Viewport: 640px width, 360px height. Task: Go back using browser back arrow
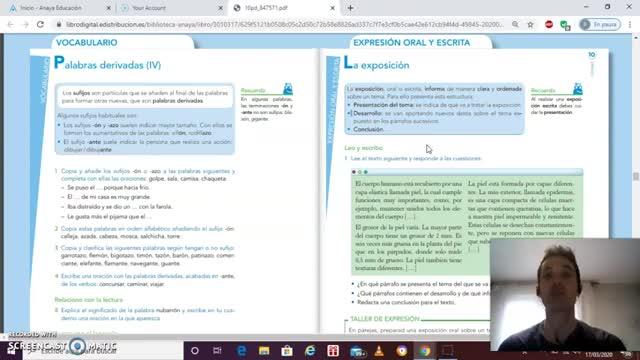(x=11, y=24)
